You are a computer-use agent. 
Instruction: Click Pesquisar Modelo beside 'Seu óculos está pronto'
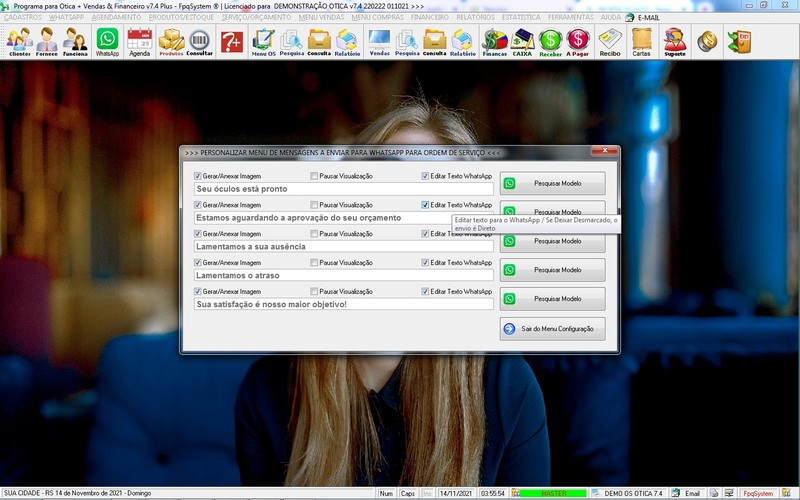click(x=553, y=183)
